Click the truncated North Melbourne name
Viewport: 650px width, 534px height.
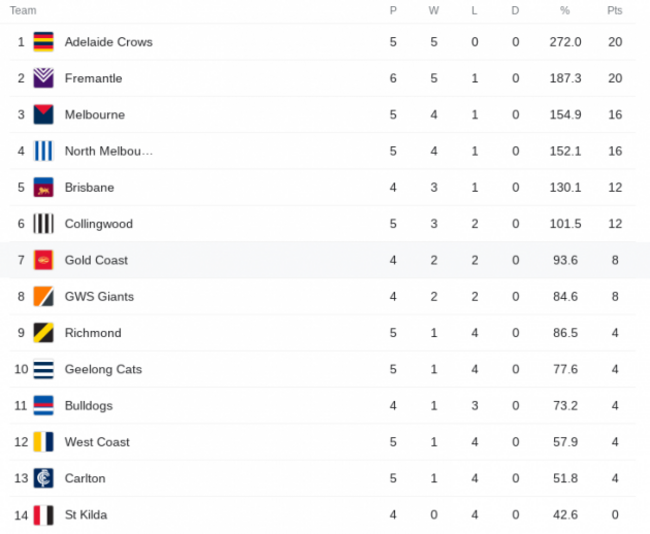[109, 151]
